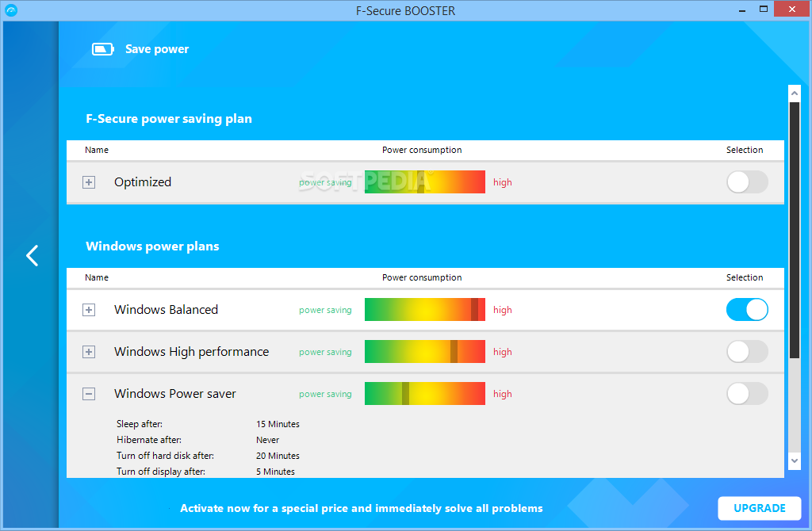Click the Optimized power consumption bar
The height and width of the screenshot is (531, 812).
tap(425, 182)
